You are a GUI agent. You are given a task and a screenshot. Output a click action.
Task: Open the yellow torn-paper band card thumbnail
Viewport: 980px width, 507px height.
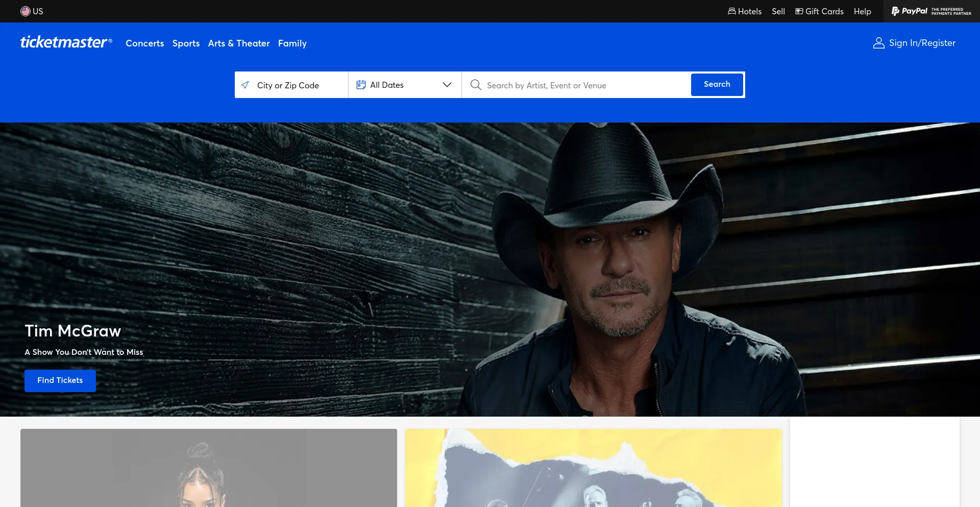pyautogui.click(x=594, y=468)
